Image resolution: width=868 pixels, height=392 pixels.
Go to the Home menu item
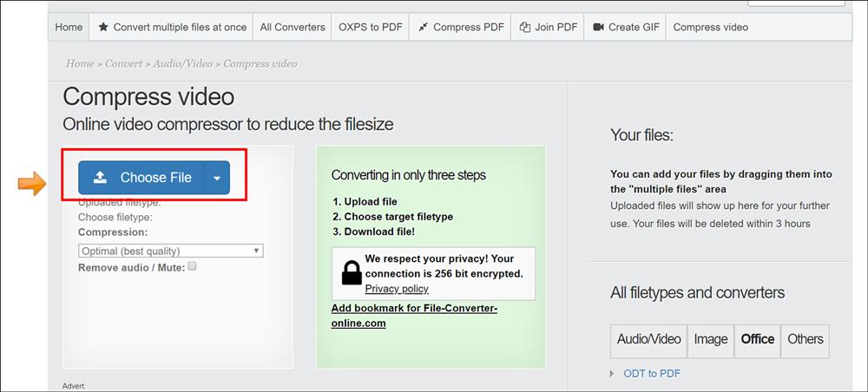69,27
